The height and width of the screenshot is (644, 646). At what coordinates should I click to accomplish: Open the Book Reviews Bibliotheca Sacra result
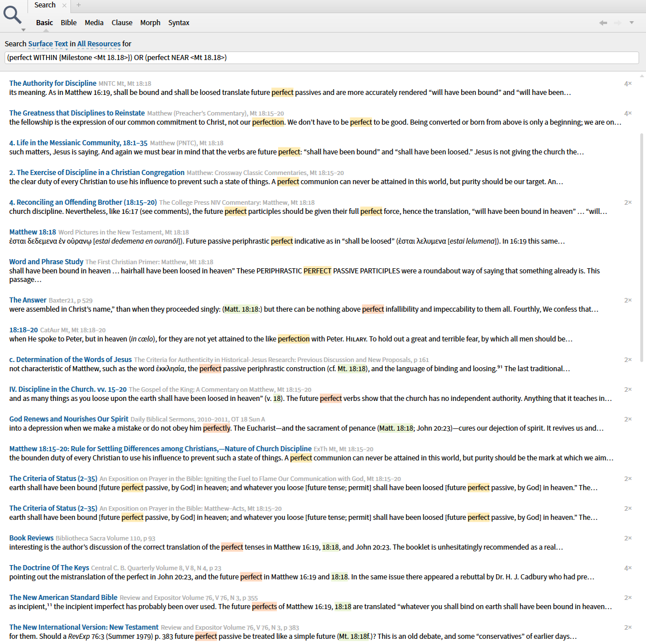(x=31, y=538)
